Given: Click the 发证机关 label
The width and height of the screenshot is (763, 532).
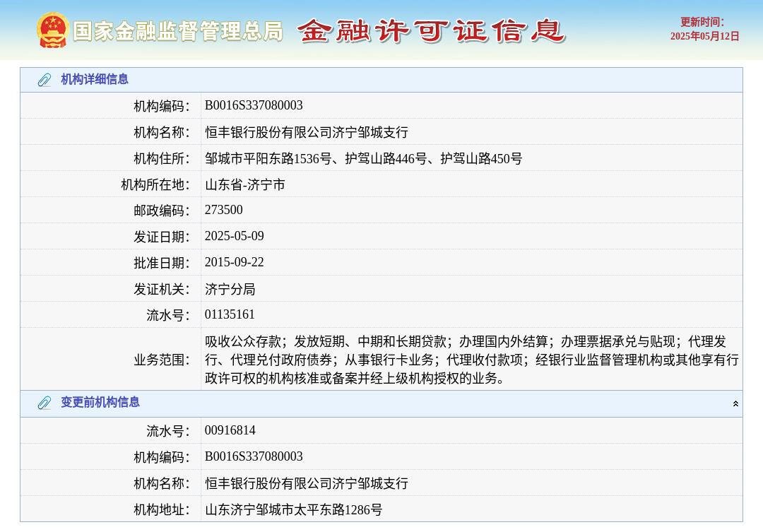Looking at the screenshot, I should (x=162, y=290).
